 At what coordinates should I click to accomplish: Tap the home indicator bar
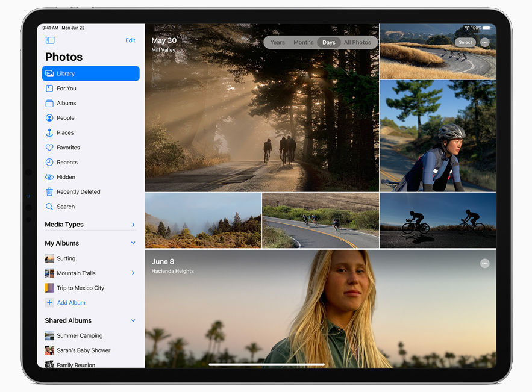pyautogui.click(x=267, y=364)
